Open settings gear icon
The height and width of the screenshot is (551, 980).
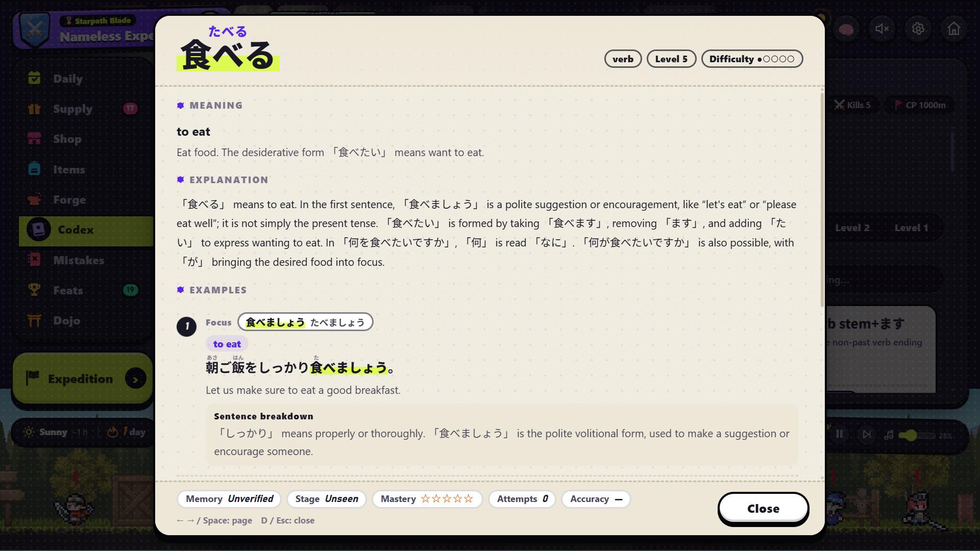tap(918, 29)
